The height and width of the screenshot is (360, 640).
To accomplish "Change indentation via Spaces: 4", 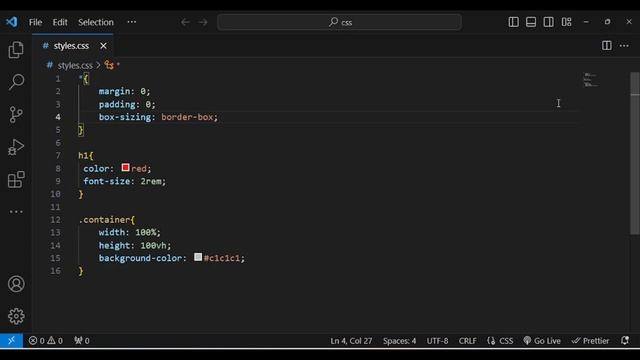I will [x=399, y=340].
